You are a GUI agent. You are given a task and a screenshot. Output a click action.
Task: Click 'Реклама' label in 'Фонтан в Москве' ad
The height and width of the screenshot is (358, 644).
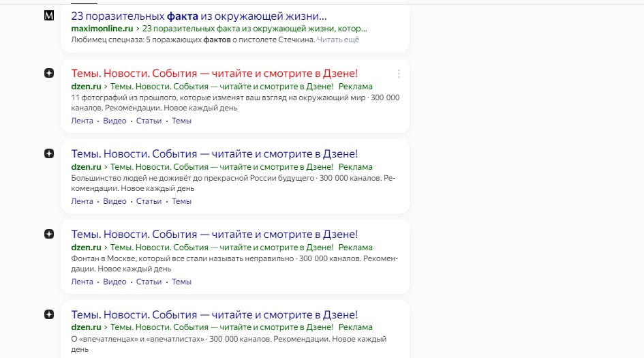(355, 248)
